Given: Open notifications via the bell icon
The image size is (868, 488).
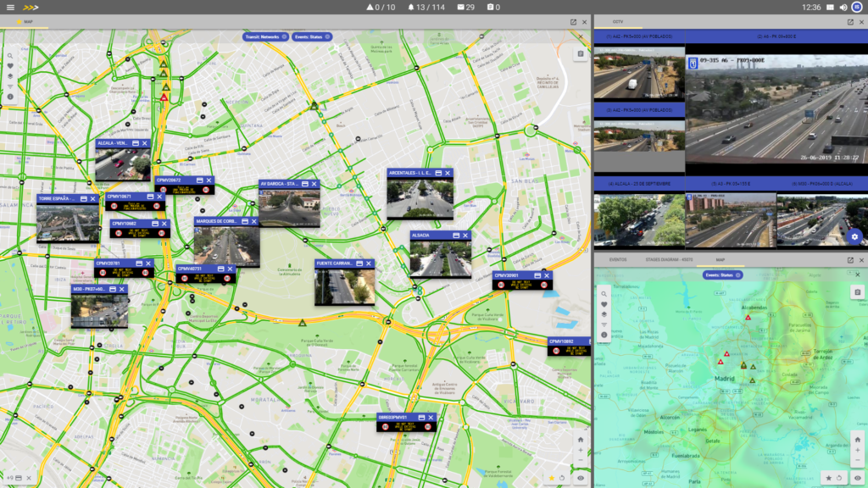Looking at the screenshot, I should pyautogui.click(x=412, y=6).
